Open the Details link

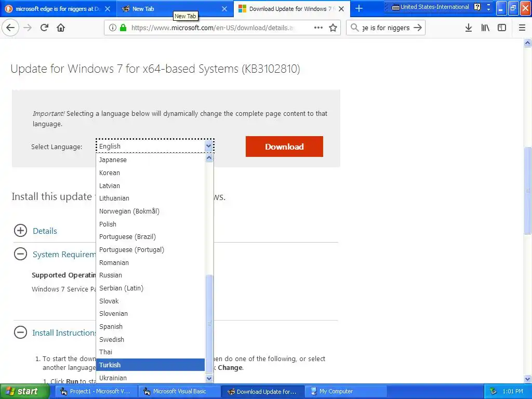45,231
